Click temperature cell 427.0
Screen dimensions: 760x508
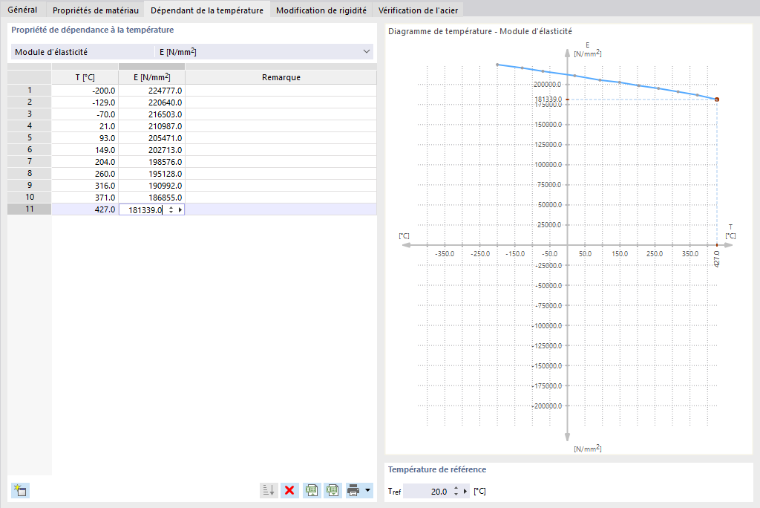(85, 209)
